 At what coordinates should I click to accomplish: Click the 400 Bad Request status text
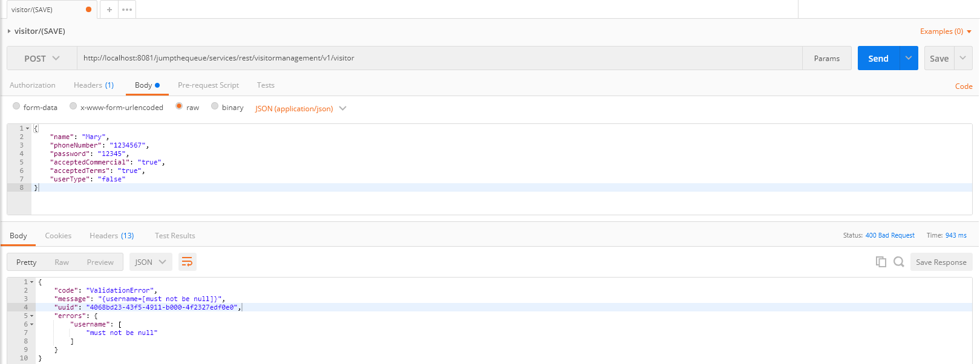click(x=890, y=235)
